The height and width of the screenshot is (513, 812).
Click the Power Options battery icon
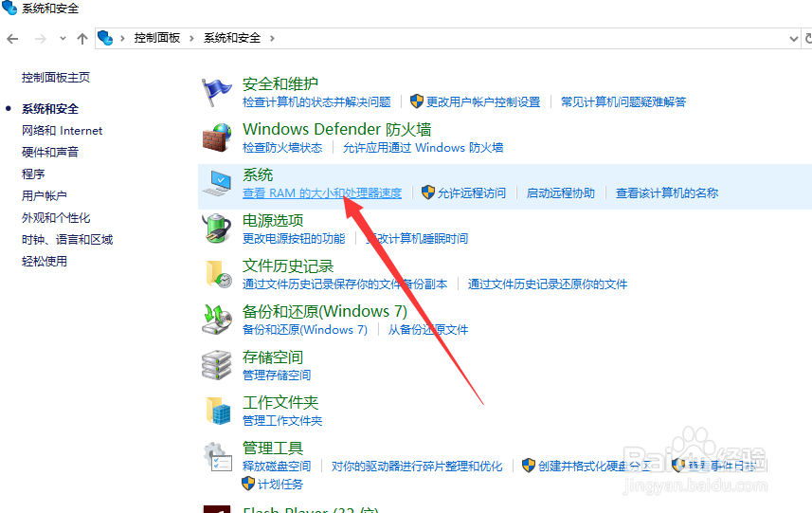[x=216, y=229]
